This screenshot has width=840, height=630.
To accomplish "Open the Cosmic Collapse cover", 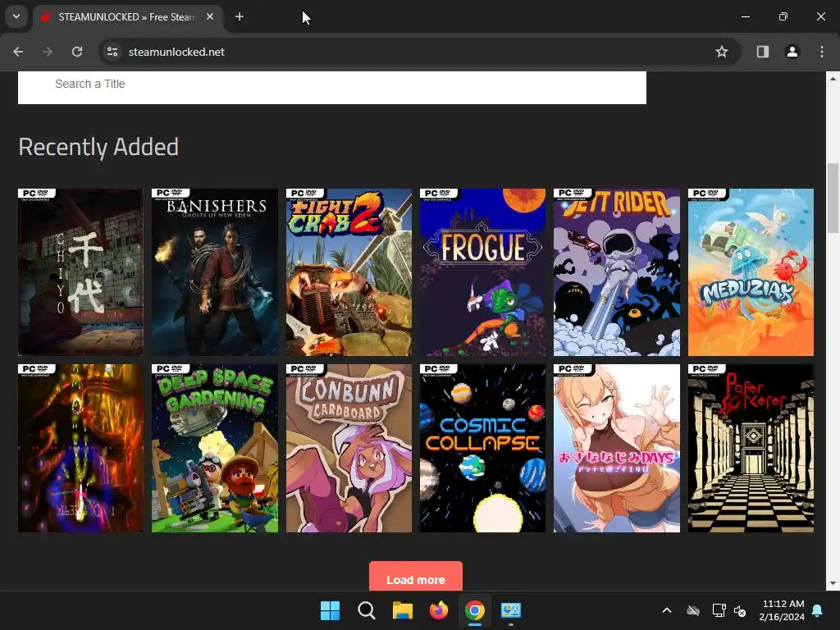I will [x=482, y=449].
